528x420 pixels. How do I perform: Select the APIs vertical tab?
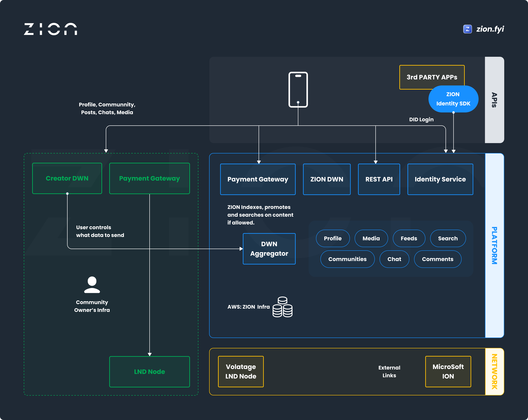pyautogui.click(x=495, y=100)
